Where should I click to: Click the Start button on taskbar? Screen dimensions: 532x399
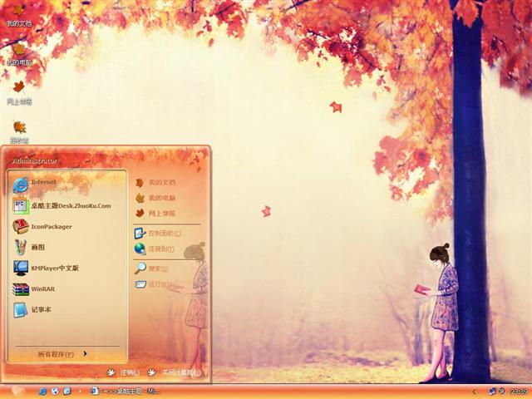(17, 392)
